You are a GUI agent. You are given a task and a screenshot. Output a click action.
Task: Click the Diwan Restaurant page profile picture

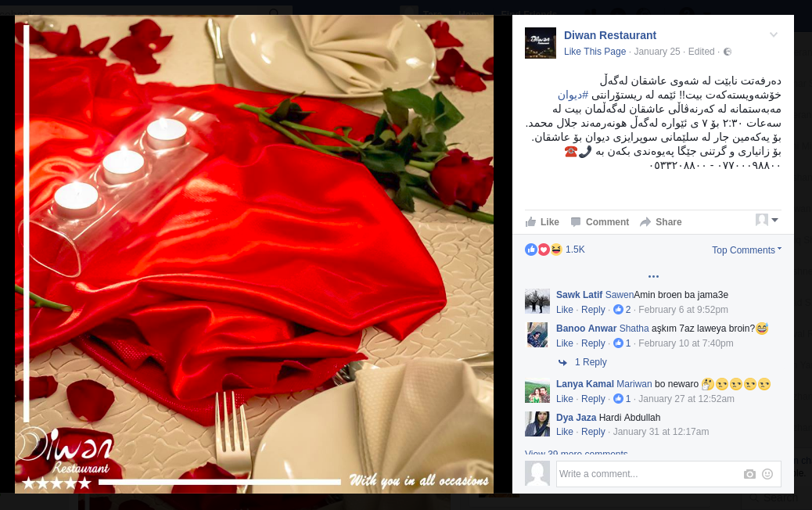click(540, 43)
